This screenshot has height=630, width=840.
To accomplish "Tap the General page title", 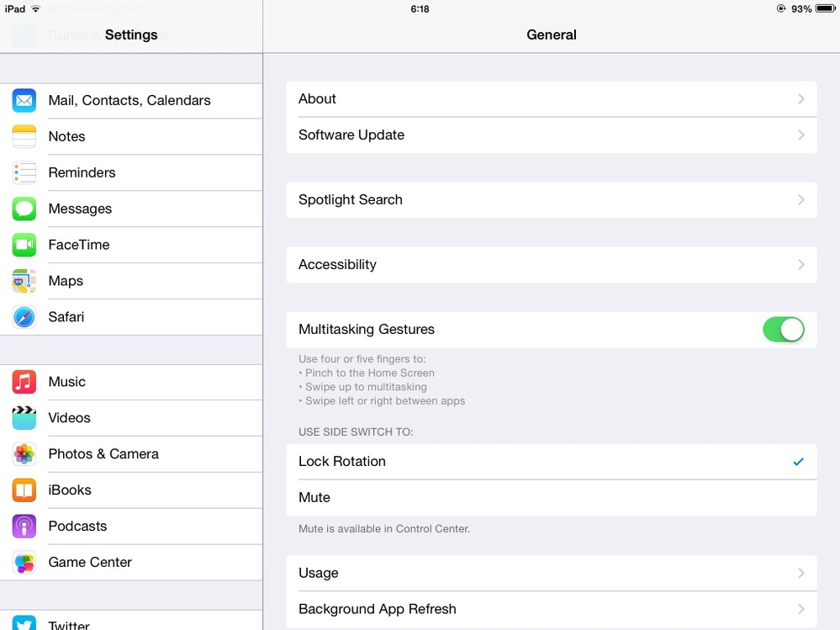I will [x=552, y=34].
